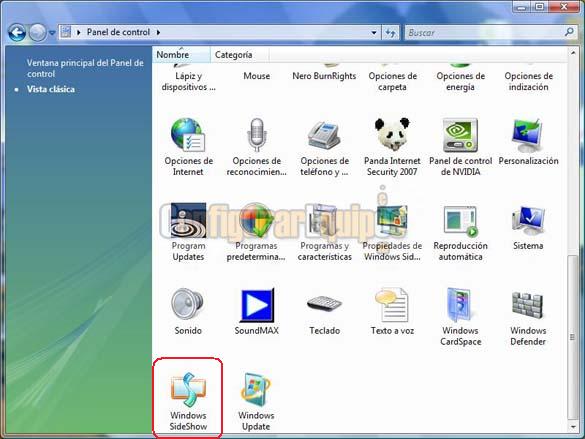Open Opciones de teléfono icon
This screenshot has height=439, width=585.
click(x=324, y=135)
